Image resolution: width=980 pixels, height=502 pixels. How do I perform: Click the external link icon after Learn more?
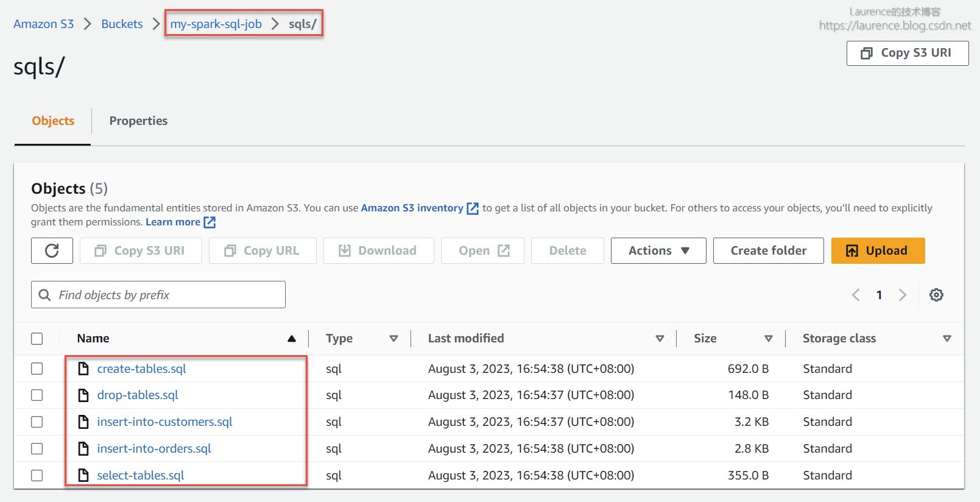click(210, 222)
